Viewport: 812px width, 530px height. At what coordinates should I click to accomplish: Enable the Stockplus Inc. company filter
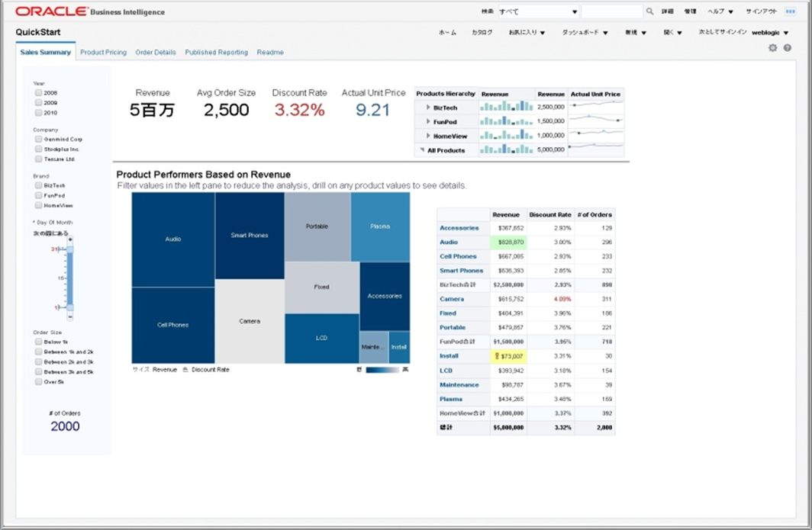(38, 149)
